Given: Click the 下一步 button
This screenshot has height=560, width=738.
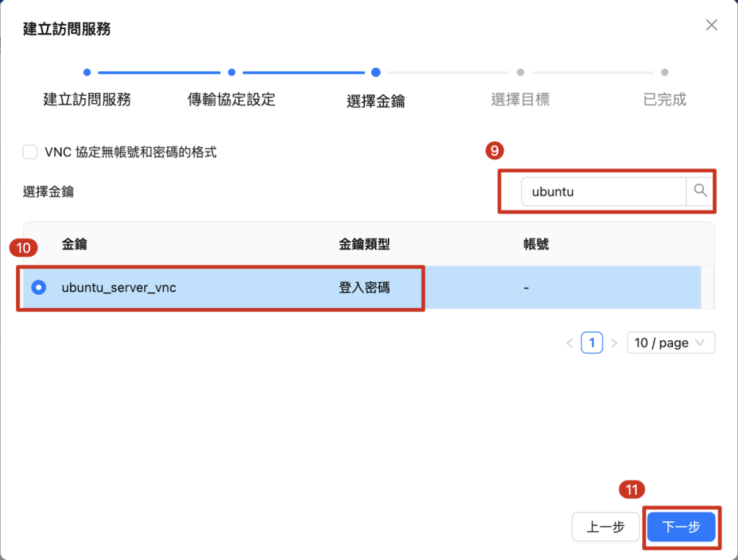Looking at the screenshot, I should point(681,527).
